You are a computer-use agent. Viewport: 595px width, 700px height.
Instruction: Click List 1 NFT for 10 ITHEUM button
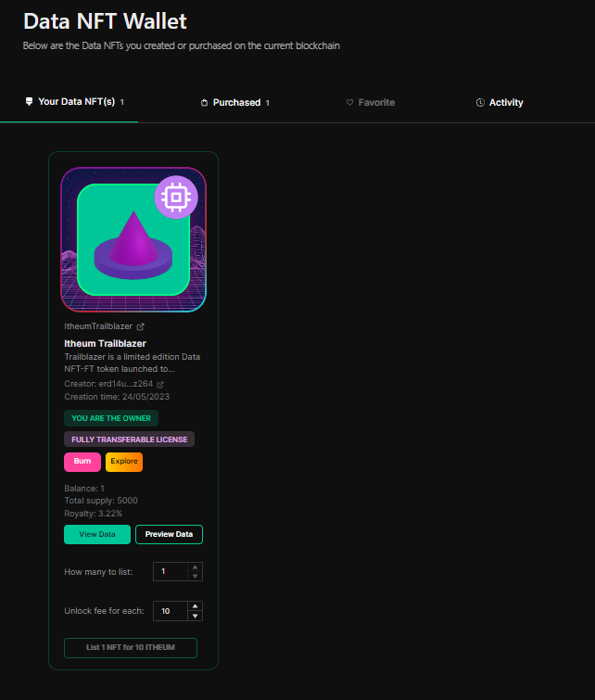click(131, 648)
